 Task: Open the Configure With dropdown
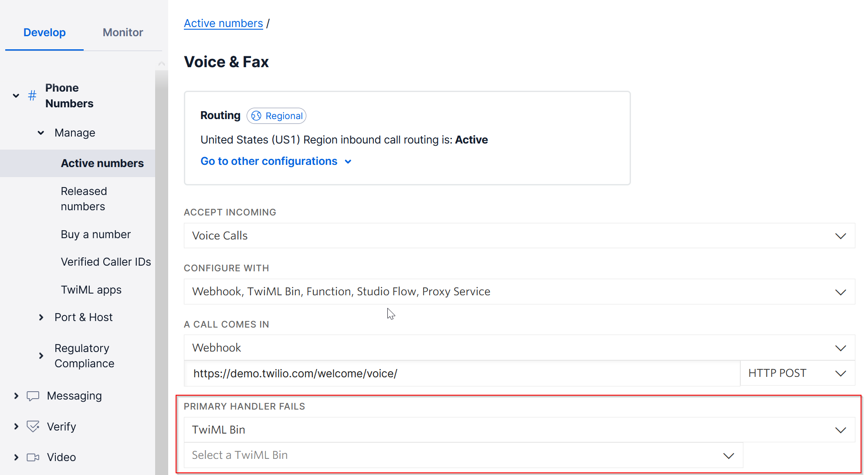[x=519, y=291]
